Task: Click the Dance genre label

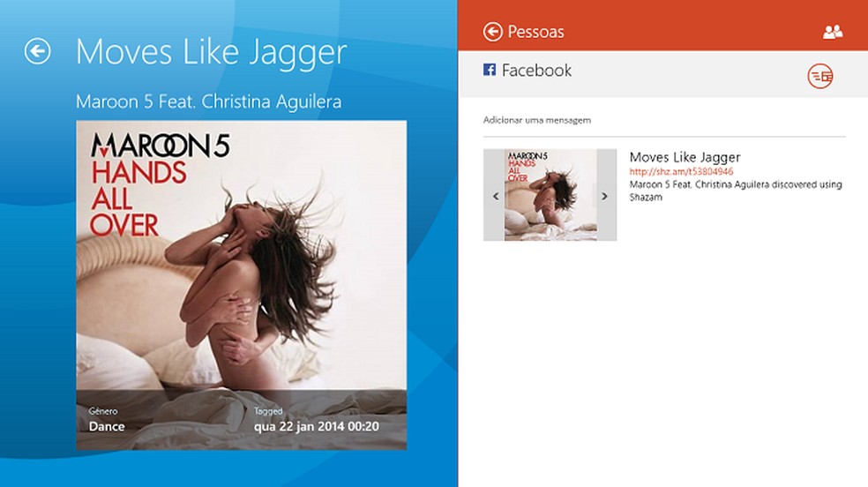Action: tap(106, 427)
